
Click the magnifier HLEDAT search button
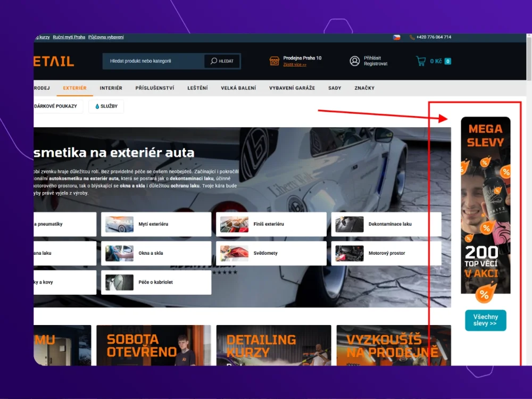click(222, 61)
